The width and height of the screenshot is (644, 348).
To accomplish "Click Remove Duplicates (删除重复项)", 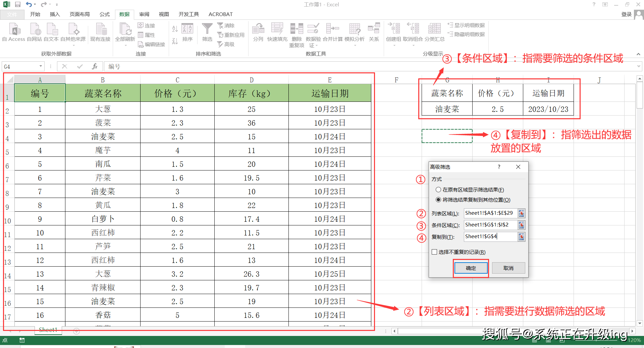I will tap(297, 35).
